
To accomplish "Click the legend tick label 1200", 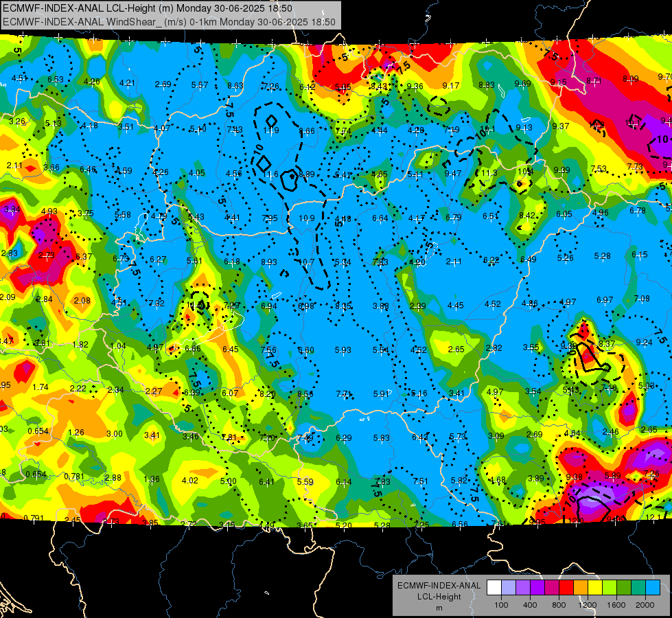I will click(x=587, y=605).
